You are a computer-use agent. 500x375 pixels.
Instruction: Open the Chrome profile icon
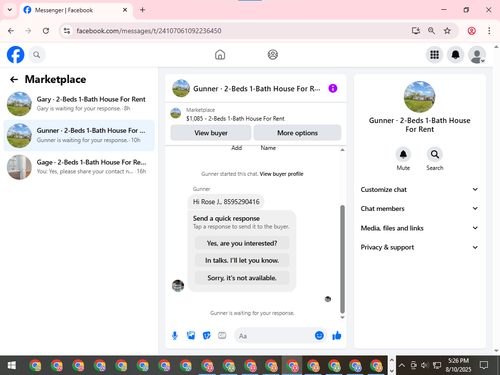point(471,31)
